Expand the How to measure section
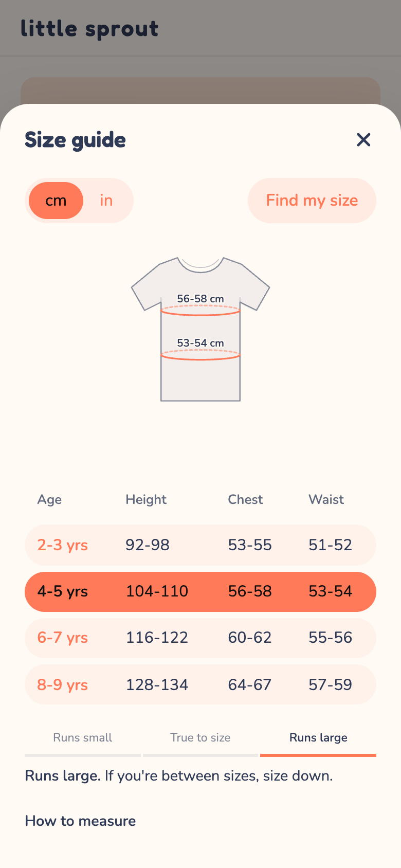The height and width of the screenshot is (868, 401). [80, 821]
